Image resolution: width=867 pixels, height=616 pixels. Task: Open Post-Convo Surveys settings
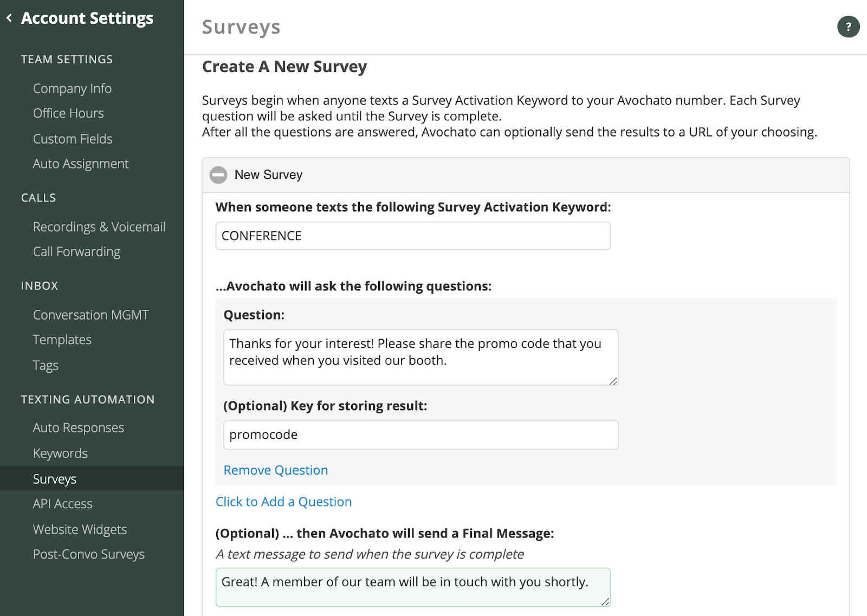point(89,554)
